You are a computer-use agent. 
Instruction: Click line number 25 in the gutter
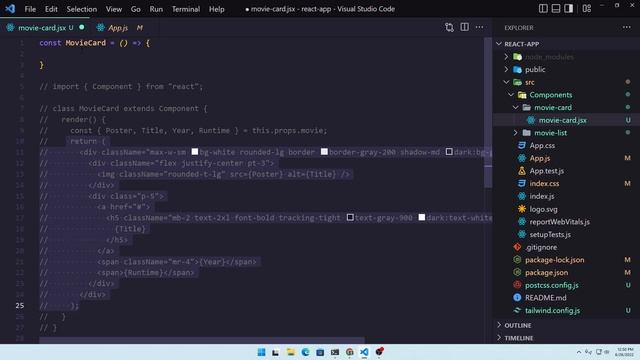tap(20, 305)
